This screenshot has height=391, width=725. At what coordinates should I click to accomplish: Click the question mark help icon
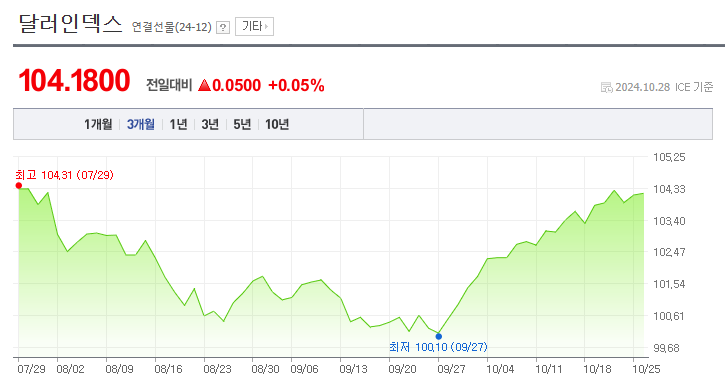coord(223,27)
